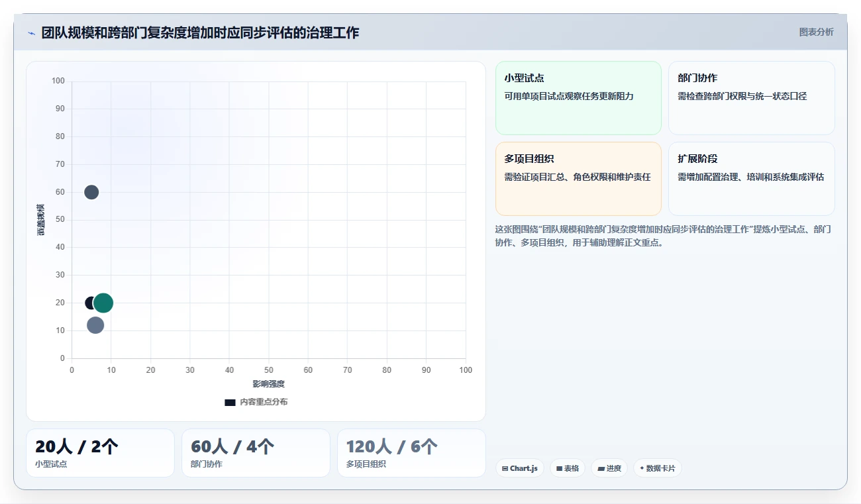
Task: Select the 表格 tag chip
Action: pyautogui.click(x=568, y=468)
